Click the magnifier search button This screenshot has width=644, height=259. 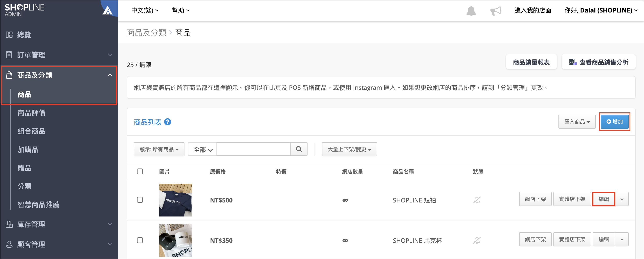(x=299, y=149)
